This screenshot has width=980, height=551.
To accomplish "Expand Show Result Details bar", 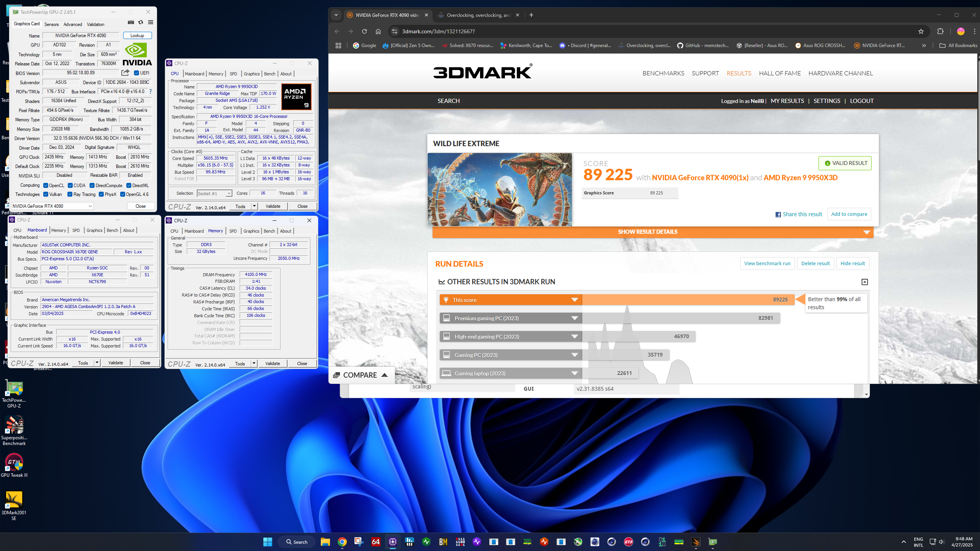I will point(653,232).
